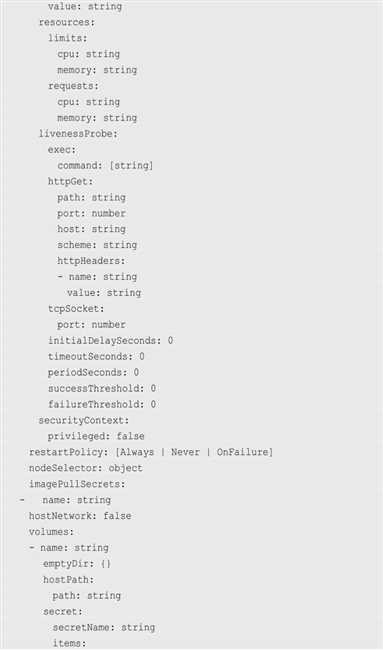The width and height of the screenshot is (383, 651).
Task: Select the failureThreshold line
Action: click(x=102, y=404)
